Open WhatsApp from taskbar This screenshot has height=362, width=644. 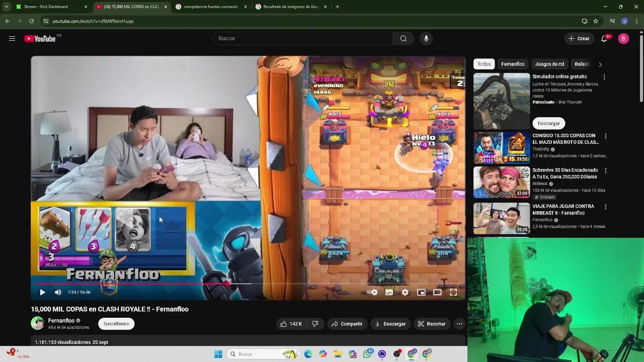click(367, 354)
